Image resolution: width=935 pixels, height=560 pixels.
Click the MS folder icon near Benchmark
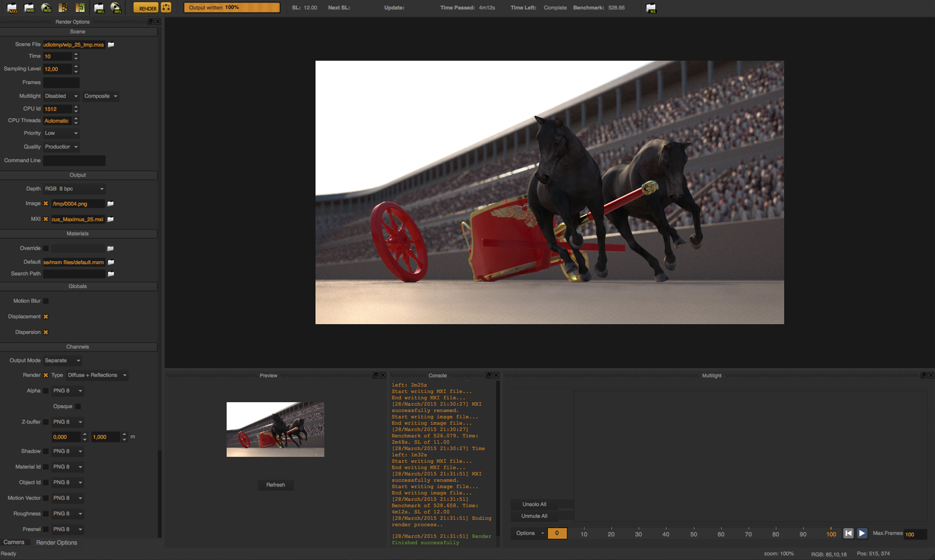tap(651, 8)
